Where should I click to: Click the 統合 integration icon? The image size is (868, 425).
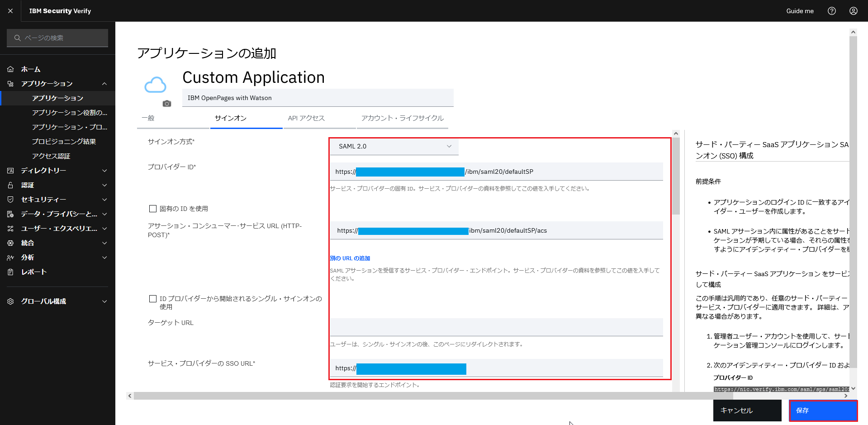pyautogui.click(x=10, y=243)
